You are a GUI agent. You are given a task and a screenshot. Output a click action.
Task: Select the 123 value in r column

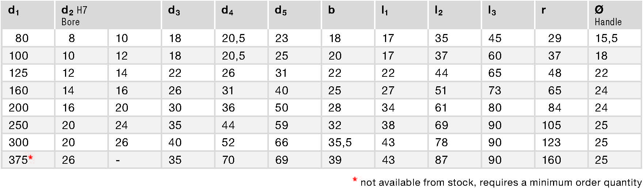(551, 143)
